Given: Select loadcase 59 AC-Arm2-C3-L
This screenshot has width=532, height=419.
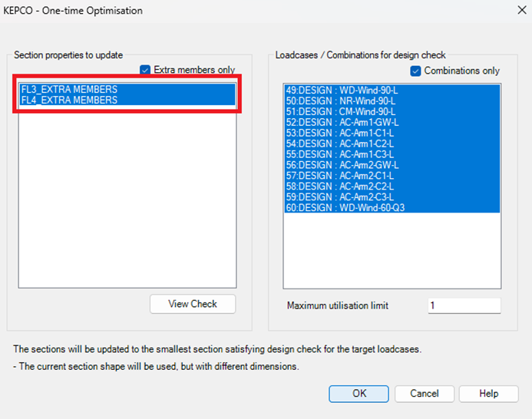Looking at the screenshot, I should pyautogui.click(x=341, y=196).
